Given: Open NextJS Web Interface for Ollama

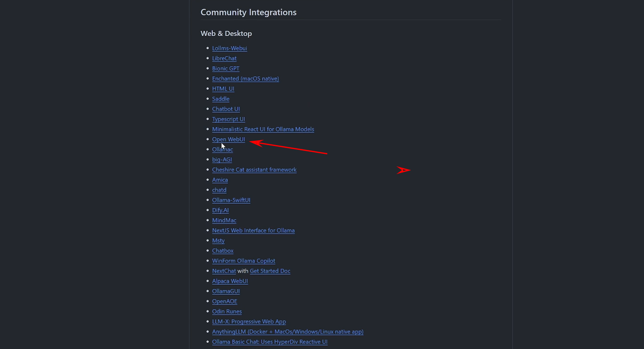Looking at the screenshot, I should [253, 230].
